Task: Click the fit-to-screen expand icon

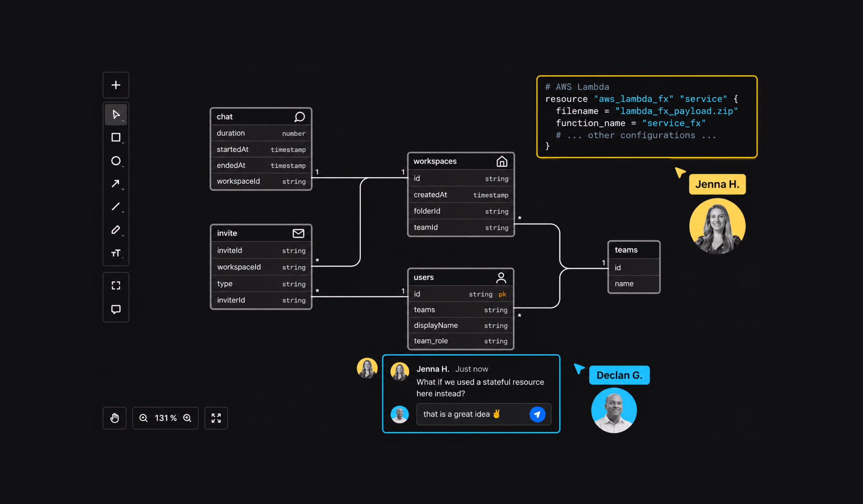Action: pyautogui.click(x=216, y=418)
